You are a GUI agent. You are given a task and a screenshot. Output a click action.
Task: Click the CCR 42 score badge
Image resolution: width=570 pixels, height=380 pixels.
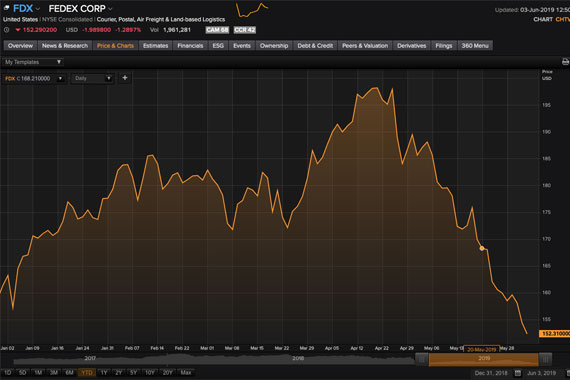245,30
